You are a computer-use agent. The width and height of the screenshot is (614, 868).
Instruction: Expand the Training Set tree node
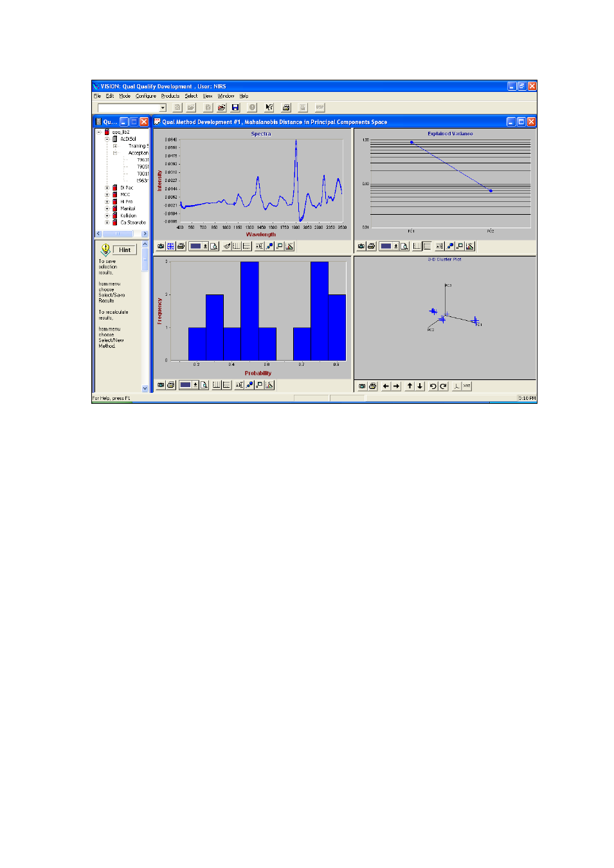115,146
